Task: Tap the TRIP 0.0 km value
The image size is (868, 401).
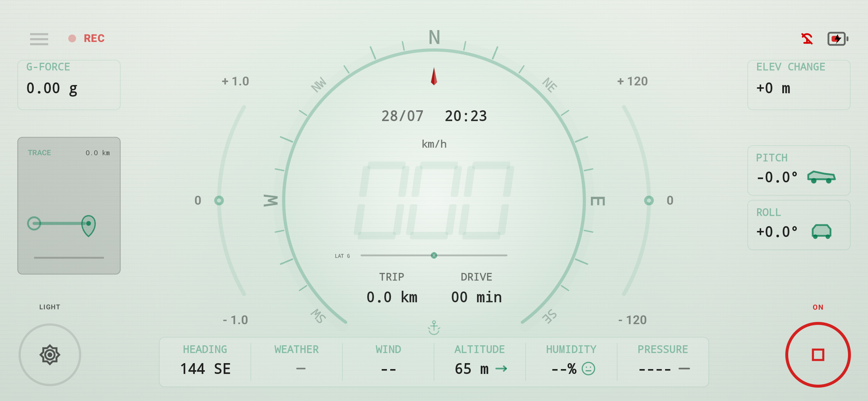Action: click(x=392, y=297)
